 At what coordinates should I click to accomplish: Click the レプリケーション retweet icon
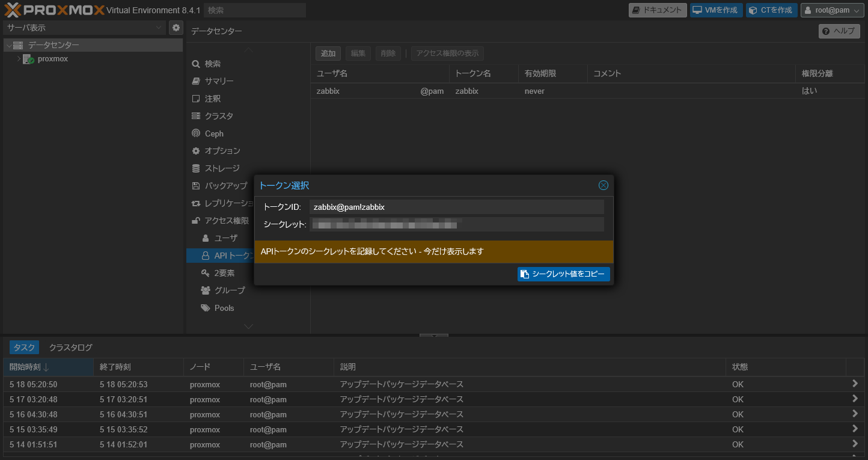[x=195, y=203]
